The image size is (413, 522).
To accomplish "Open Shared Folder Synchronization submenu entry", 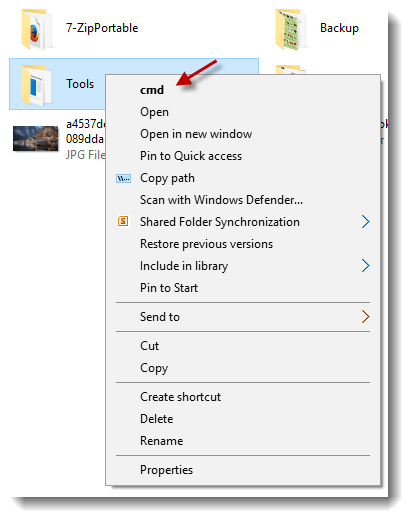I will 243,222.
